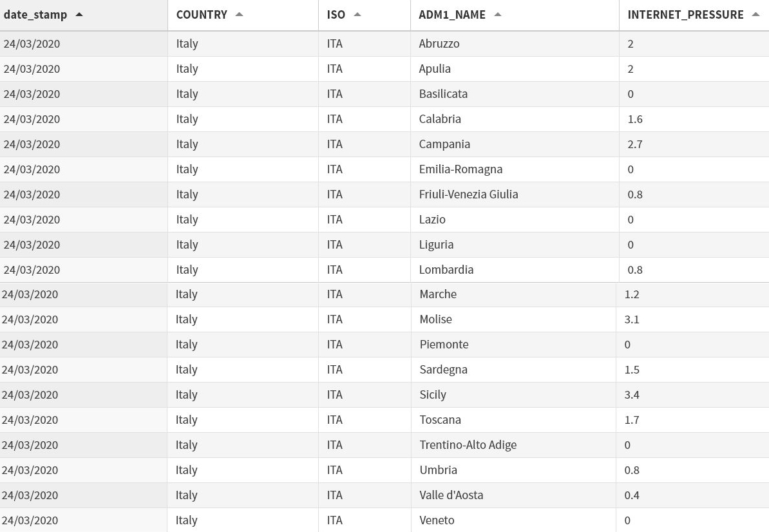The height and width of the screenshot is (532, 769).
Task: Click the INTERNET_PRESSURE header label
Action: (685, 15)
